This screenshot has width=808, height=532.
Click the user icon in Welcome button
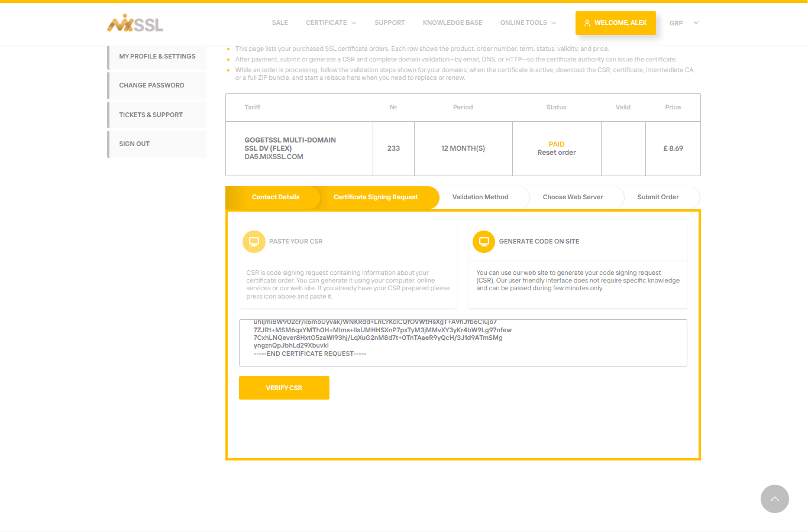pyautogui.click(x=587, y=23)
